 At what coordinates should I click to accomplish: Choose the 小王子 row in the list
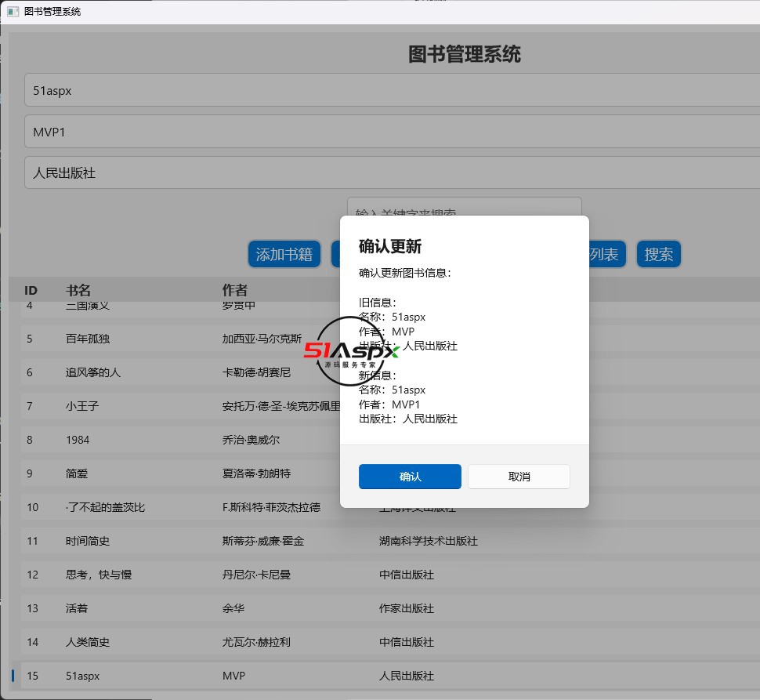coord(157,406)
